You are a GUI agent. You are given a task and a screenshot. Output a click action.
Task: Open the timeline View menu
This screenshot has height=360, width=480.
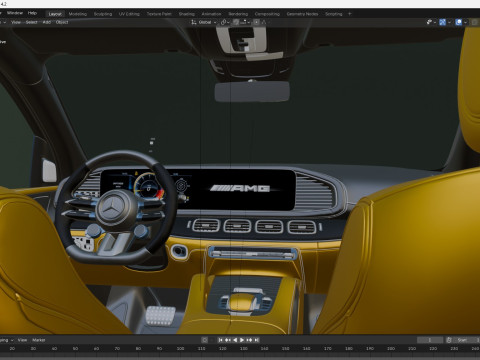(22, 340)
